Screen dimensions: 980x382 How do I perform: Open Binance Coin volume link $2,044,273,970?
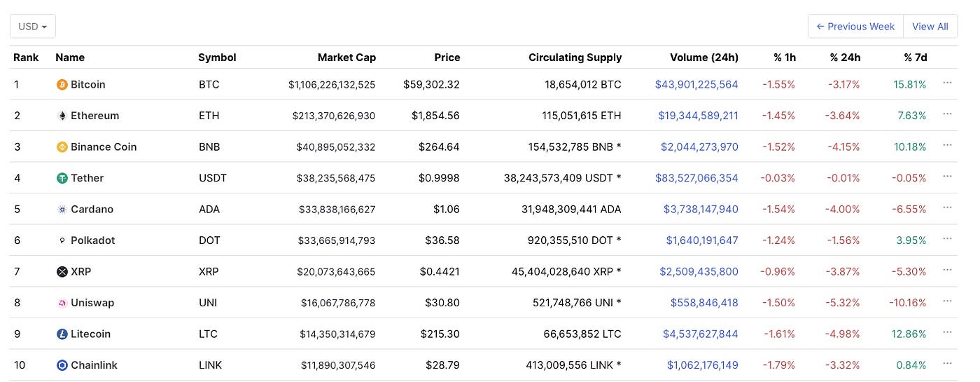[x=699, y=147]
